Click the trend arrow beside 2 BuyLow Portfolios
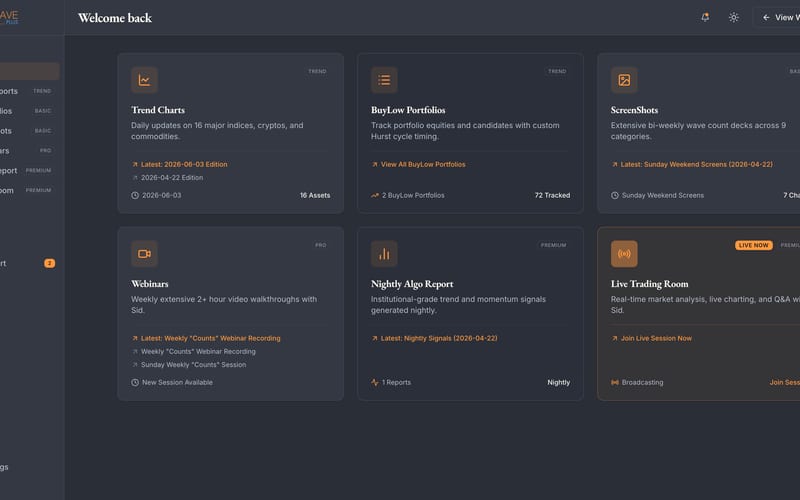 (x=375, y=195)
